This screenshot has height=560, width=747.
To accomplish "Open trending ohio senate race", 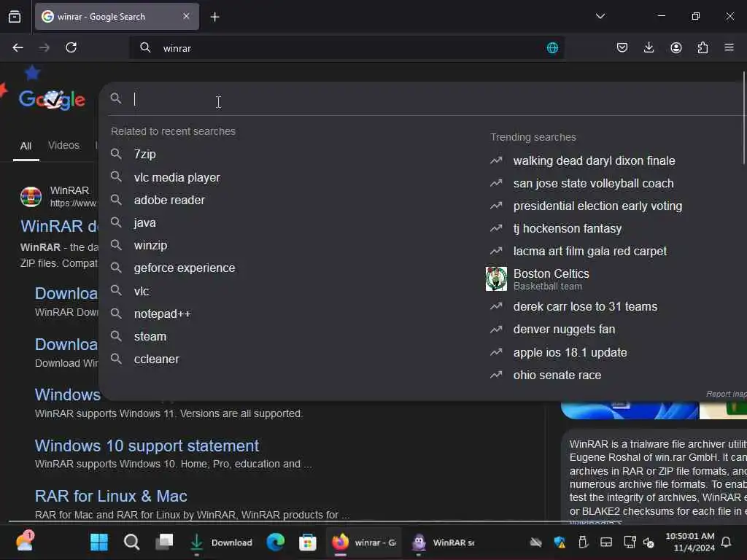I will [557, 376].
